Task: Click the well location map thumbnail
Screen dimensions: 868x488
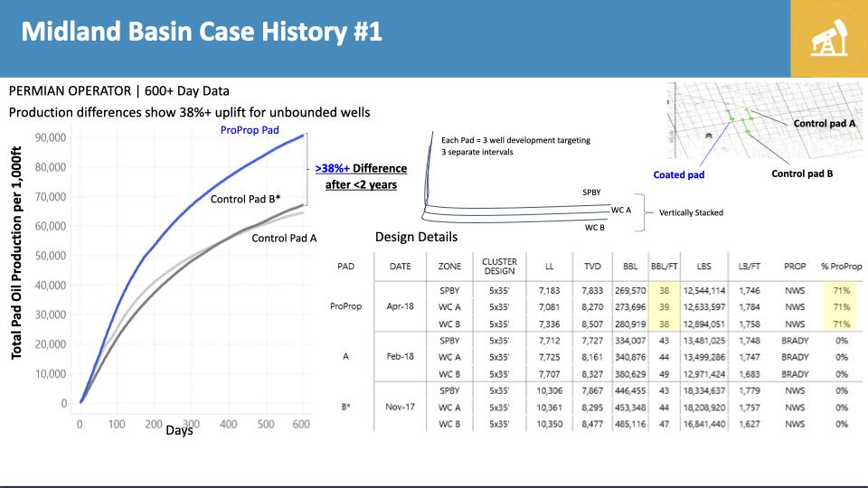Action: 765,120
